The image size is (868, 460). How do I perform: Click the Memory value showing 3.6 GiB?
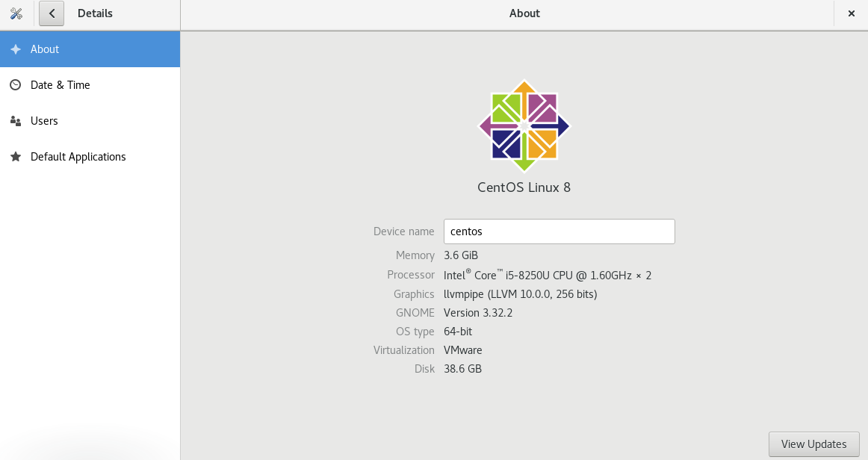(460, 255)
